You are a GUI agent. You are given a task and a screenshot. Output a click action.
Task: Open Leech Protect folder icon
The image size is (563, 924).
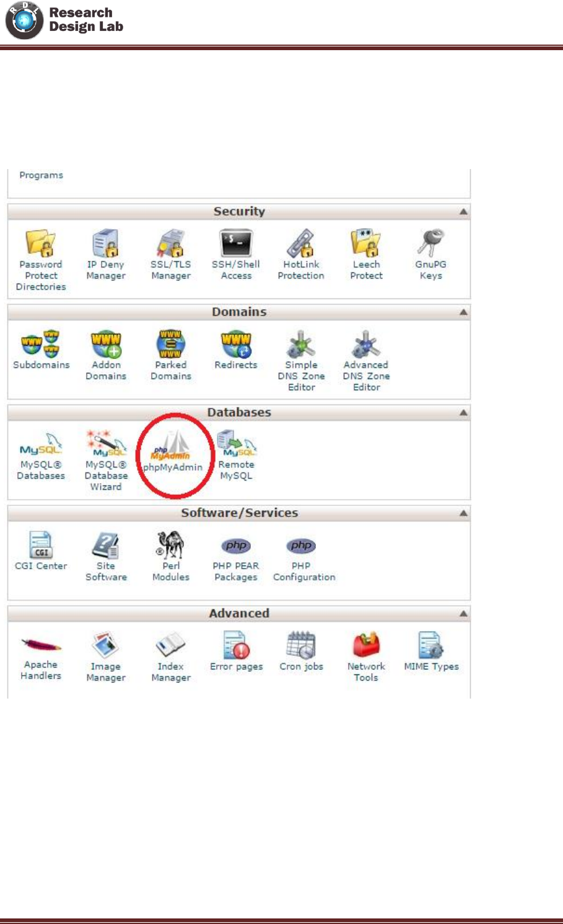(366, 243)
